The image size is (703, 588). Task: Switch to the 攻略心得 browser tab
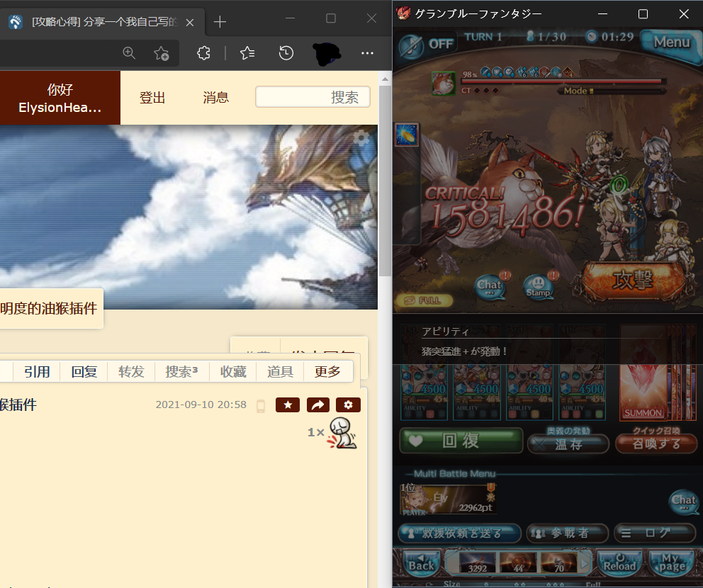click(x=99, y=22)
